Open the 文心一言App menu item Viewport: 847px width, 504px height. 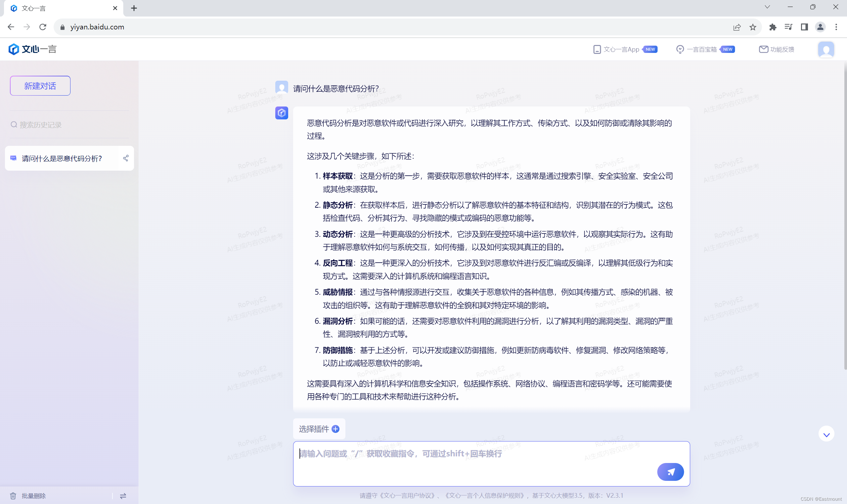[621, 50]
